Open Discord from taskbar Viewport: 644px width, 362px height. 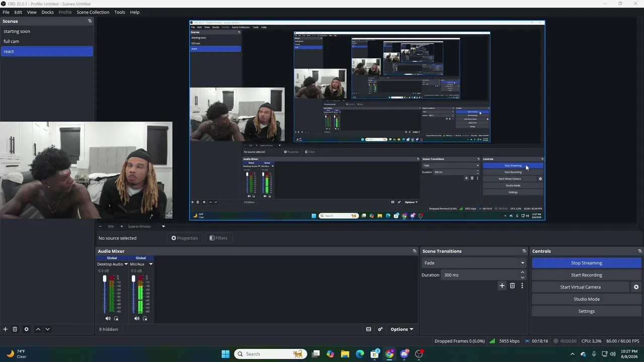point(404,354)
